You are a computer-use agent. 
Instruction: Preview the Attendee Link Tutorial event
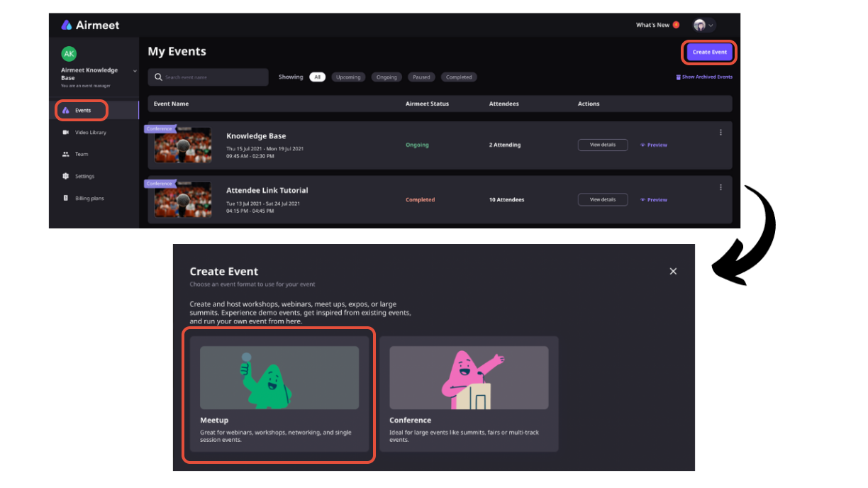pos(654,200)
